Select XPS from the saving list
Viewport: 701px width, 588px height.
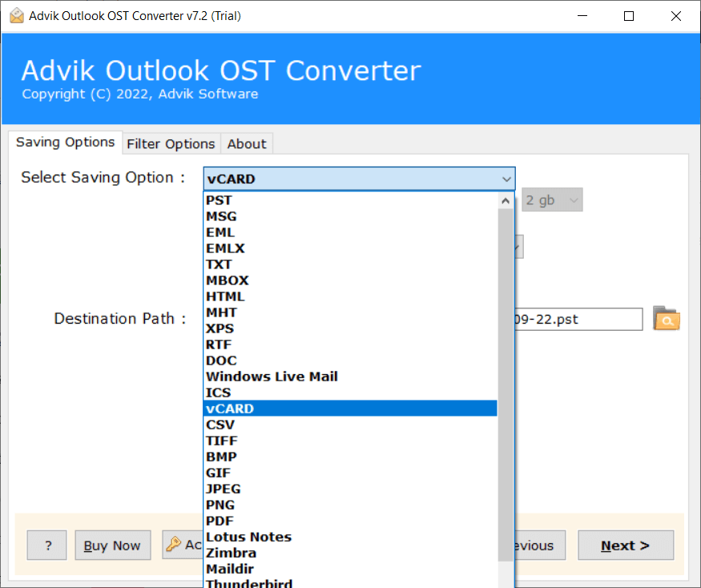tap(351, 328)
